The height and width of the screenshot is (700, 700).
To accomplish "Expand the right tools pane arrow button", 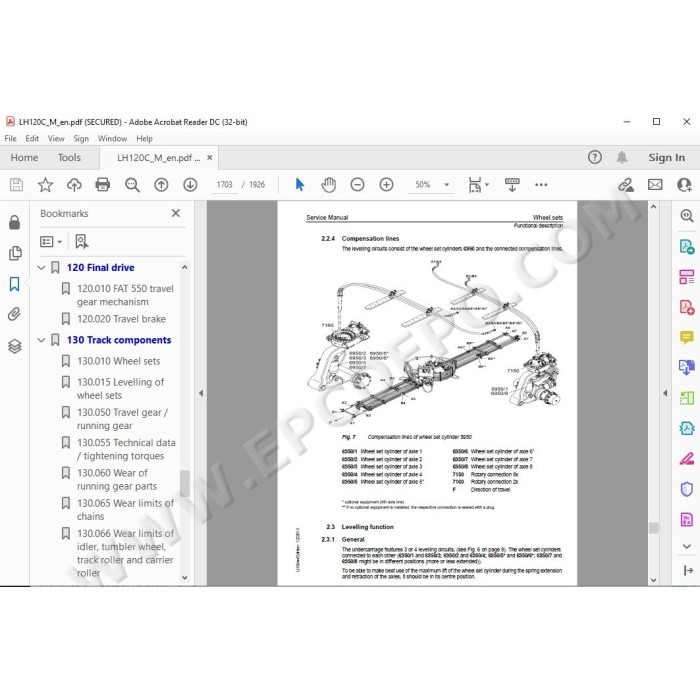I will pos(688,570).
